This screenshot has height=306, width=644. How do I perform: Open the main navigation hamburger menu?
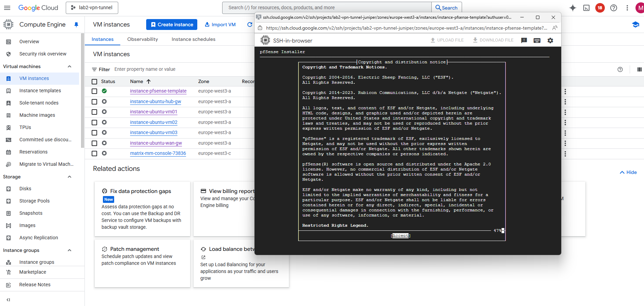7,8
